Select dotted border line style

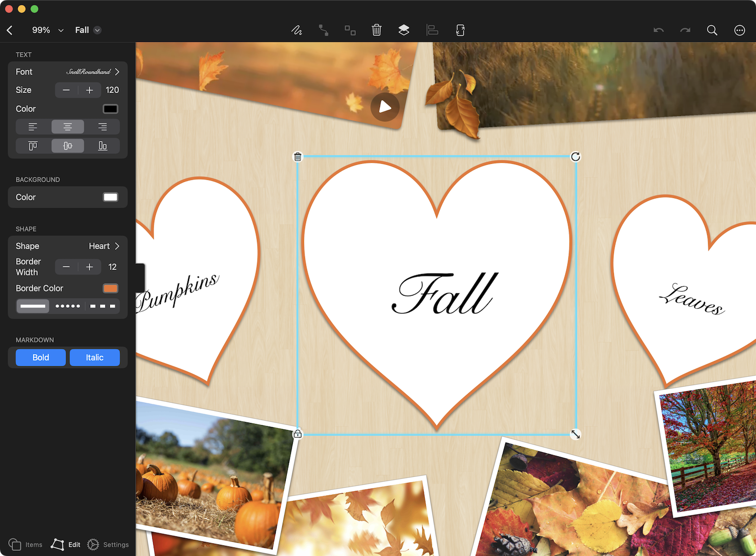coord(68,306)
